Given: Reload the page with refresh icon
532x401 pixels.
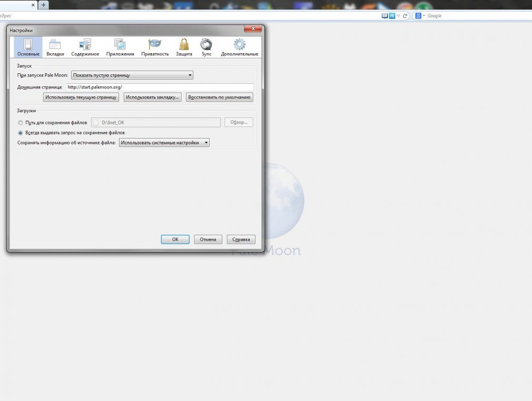Looking at the screenshot, I should click(x=405, y=16).
